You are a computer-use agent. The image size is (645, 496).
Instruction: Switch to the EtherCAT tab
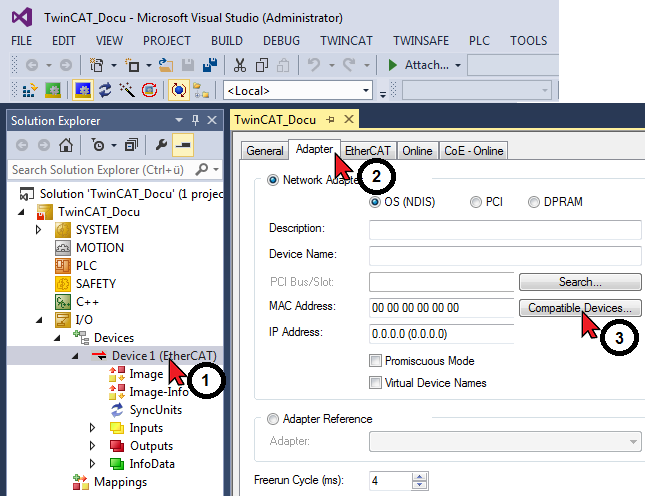[368, 151]
